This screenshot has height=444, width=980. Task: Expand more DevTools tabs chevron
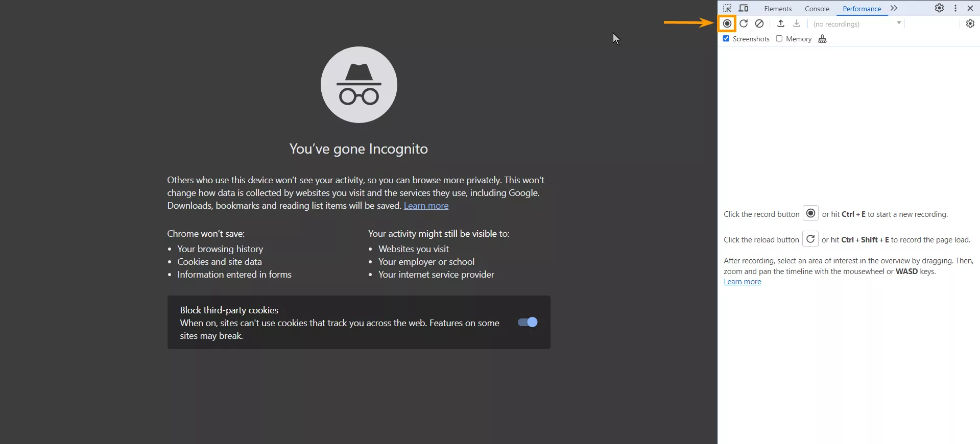pyautogui.click(x=894, y=8)
